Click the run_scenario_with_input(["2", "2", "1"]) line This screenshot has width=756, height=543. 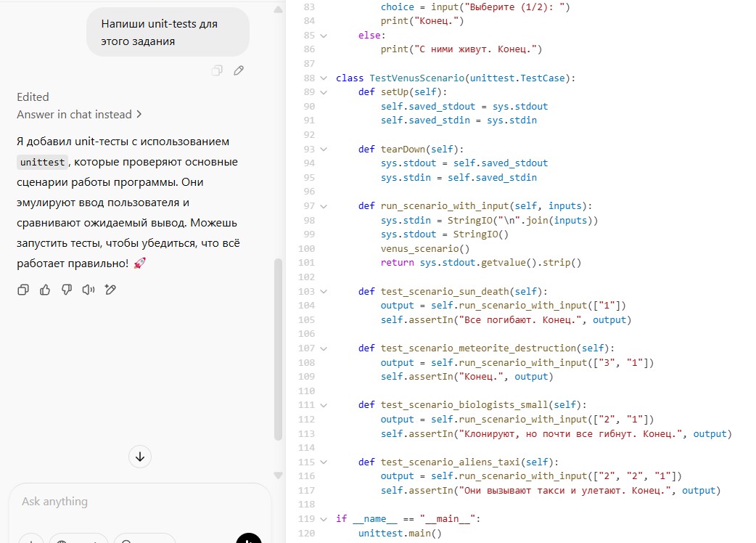pos(531,476)
